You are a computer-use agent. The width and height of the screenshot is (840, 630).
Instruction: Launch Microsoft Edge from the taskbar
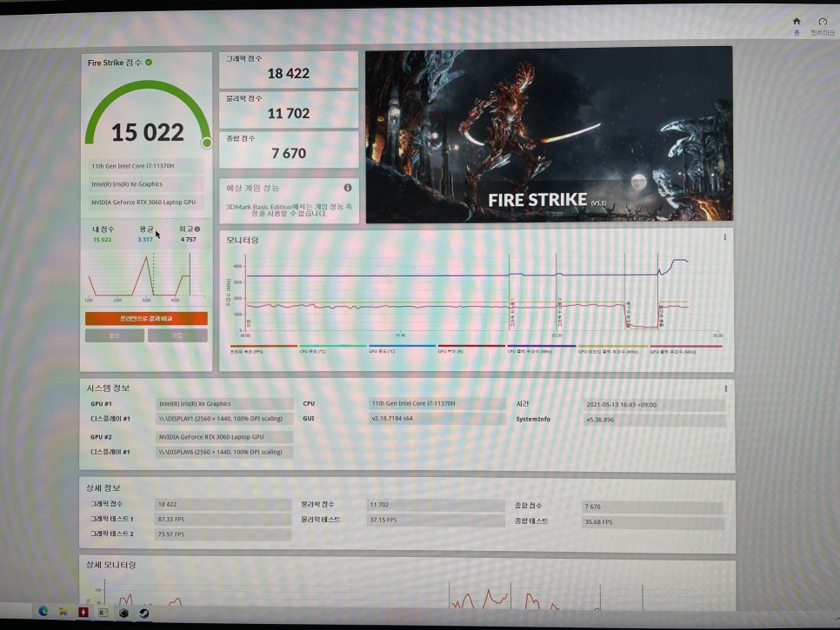(x=43, y=611)
